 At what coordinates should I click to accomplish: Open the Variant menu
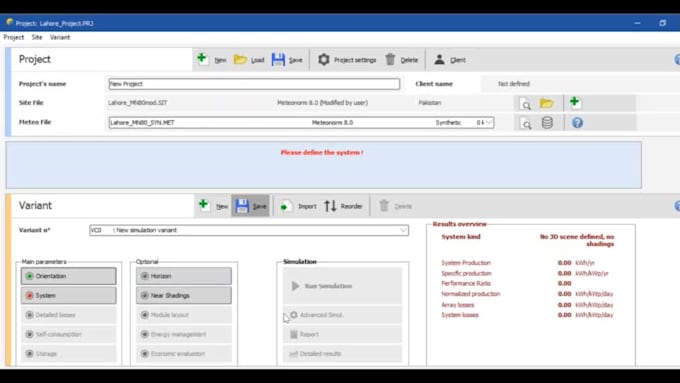tap(60, 37)
